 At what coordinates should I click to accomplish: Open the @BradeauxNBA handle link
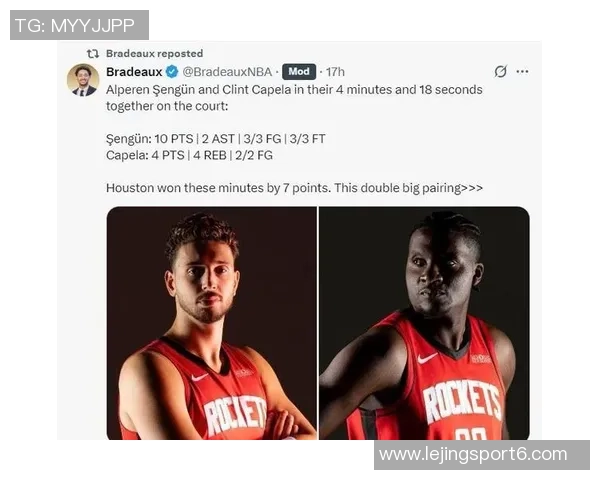pos(227,72)
